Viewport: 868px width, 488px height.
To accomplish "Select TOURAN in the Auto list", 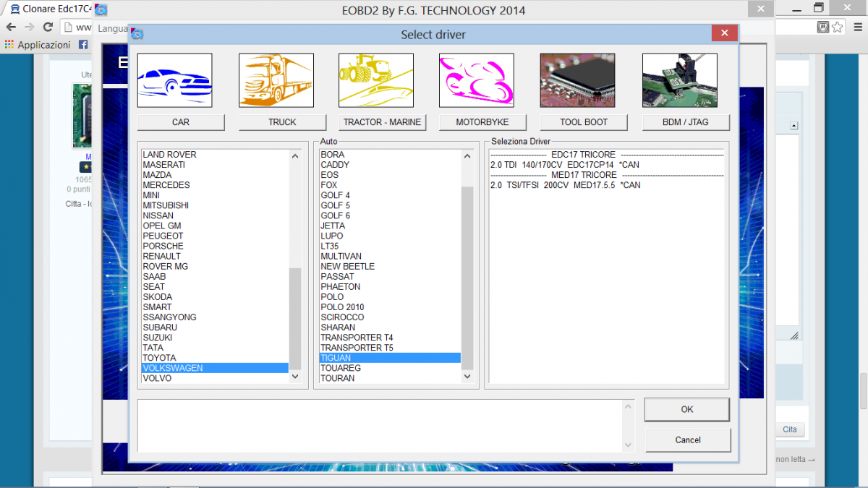I will pos(390,378).
